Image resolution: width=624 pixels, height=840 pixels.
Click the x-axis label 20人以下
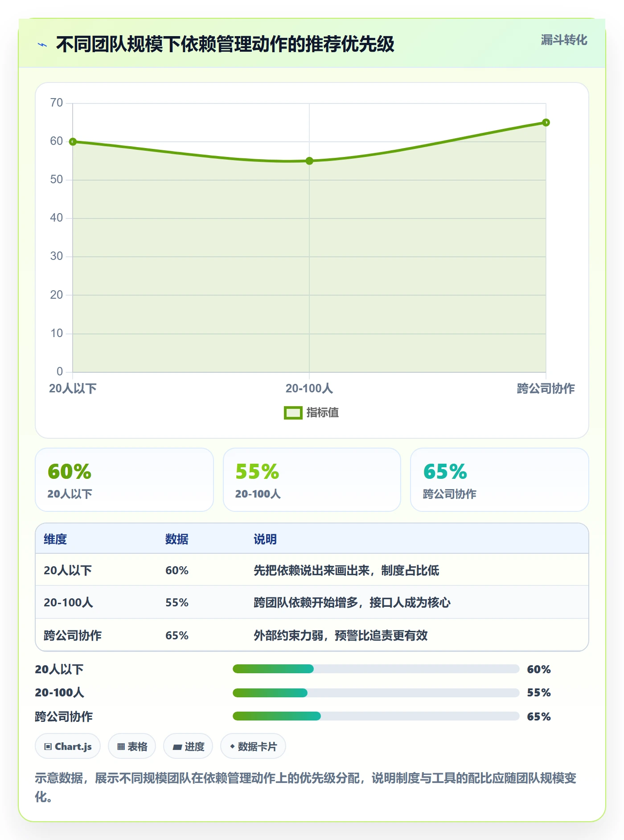[x=73, y=388]
